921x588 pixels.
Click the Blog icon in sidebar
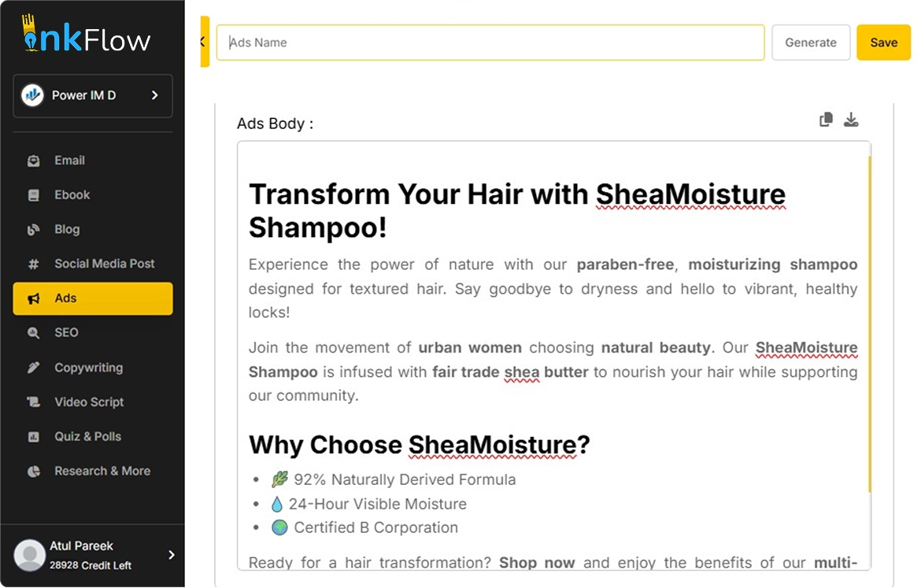tap(33, 230)
